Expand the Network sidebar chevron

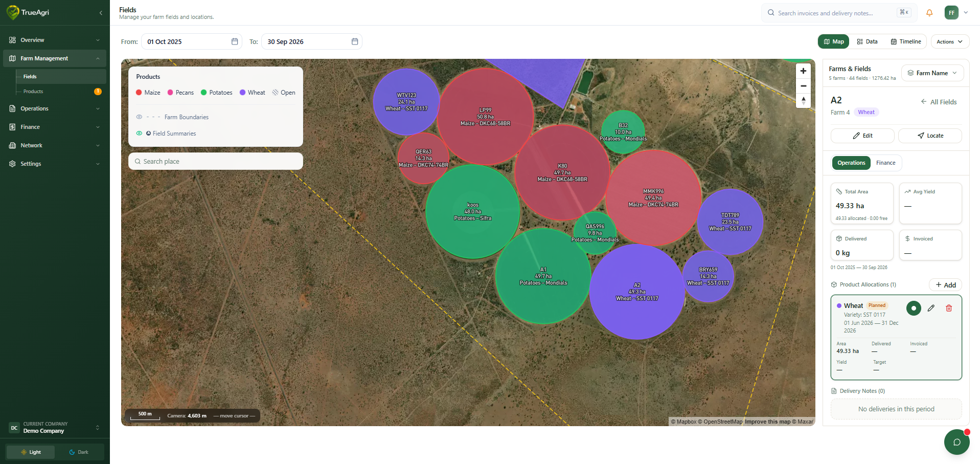coord(98,145)
